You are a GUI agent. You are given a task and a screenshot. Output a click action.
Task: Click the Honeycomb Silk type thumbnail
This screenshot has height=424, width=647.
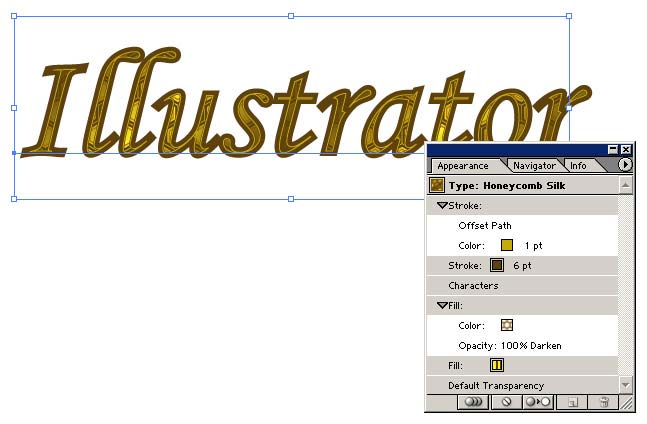[437, 185]
